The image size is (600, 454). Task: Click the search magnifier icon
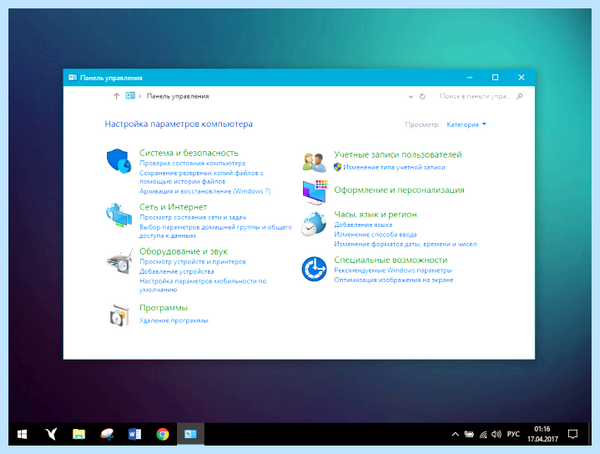pyautogui.click(x=519, y=96)
